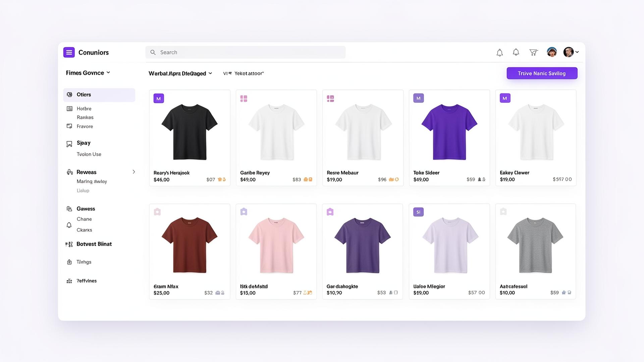Click the M badge on Eakey Clewer card

point(505,98)
